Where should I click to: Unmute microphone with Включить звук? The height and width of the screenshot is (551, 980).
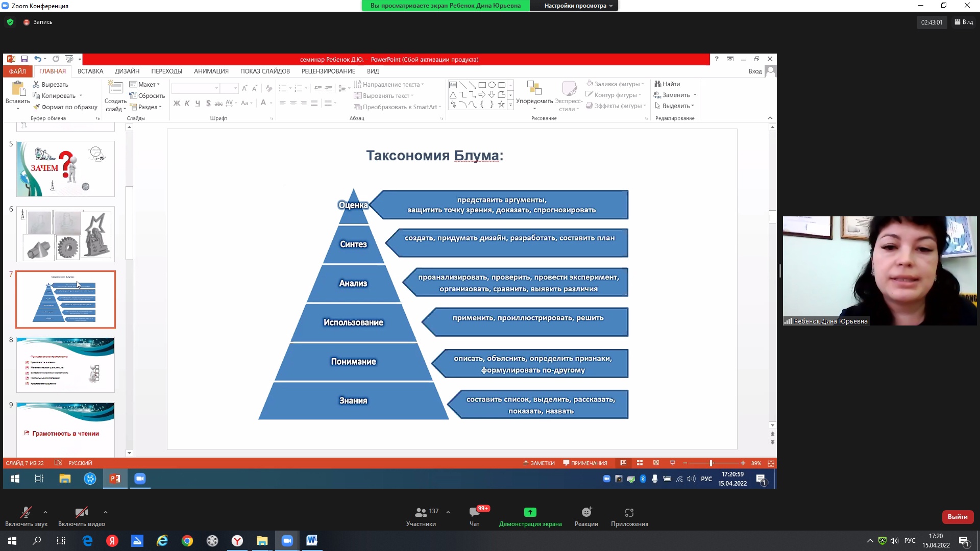tap(26, 512)
